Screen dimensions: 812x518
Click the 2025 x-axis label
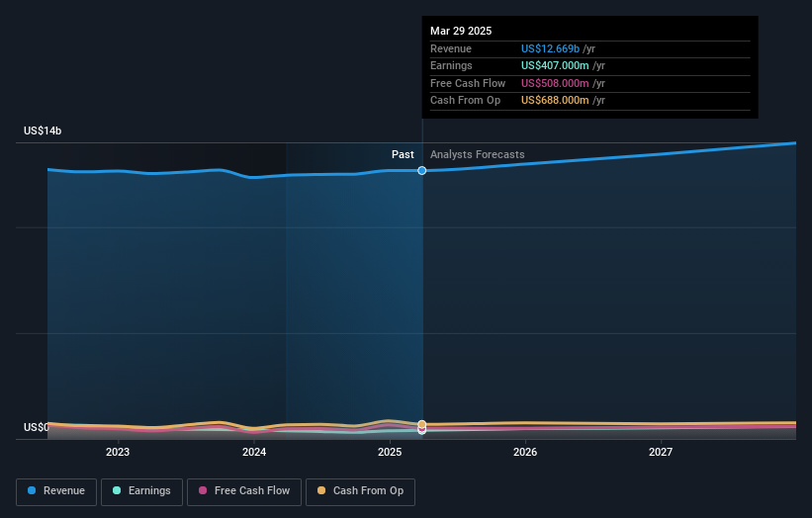390,452
